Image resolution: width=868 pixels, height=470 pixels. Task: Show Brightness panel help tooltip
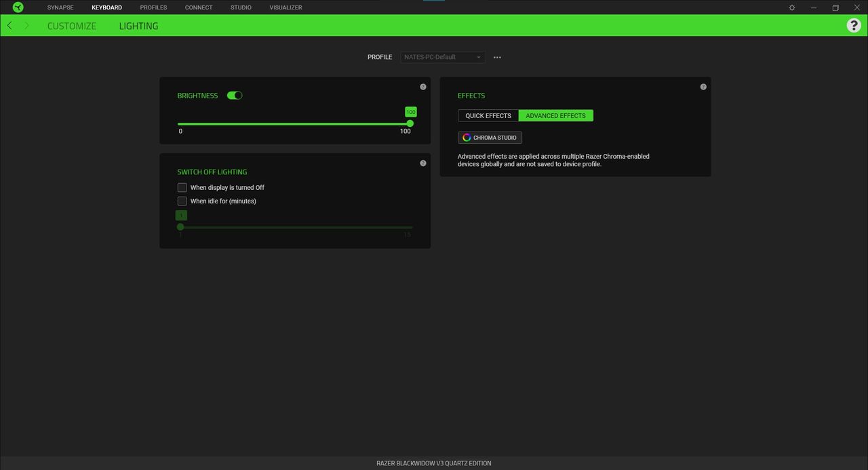(423, 87)
